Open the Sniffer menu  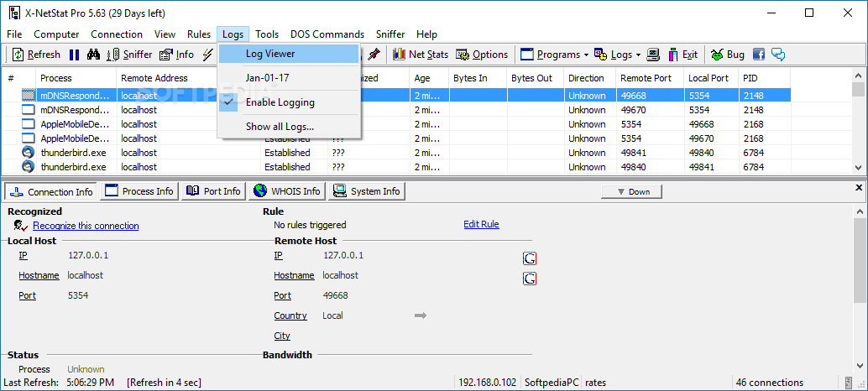pos(391,34)
